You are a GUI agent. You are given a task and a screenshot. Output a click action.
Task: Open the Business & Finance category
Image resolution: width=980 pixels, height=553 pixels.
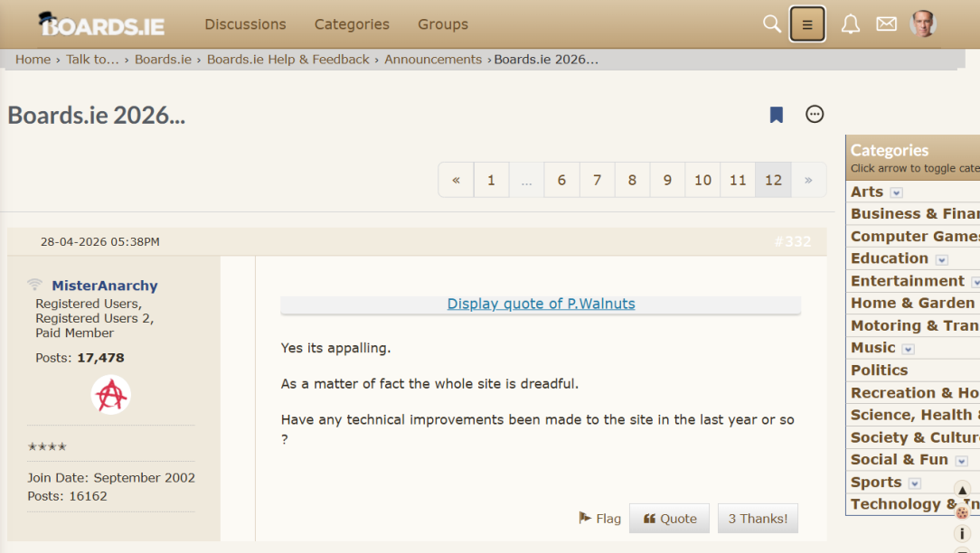click(x=915, y=214)
